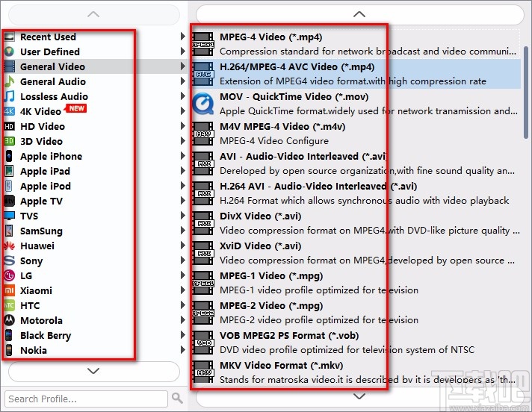This screenshot has width=532, height=412.
Task: Expand the Apple iPhone submenu arrow
Action: (x=183, y=156)
